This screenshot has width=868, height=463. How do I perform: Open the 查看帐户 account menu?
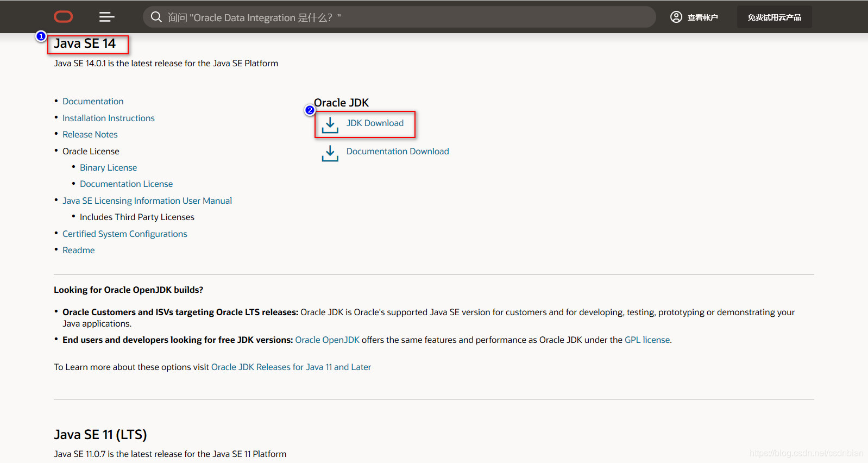694,17
